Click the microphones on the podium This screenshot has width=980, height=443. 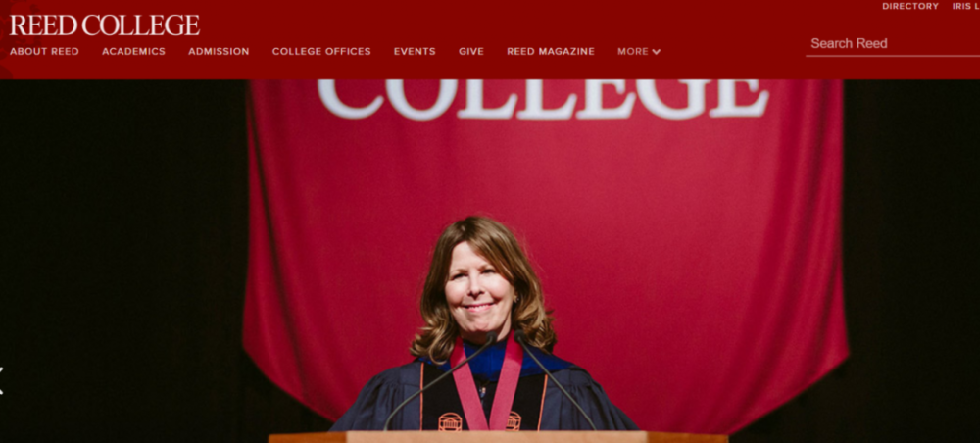(490, 381)
